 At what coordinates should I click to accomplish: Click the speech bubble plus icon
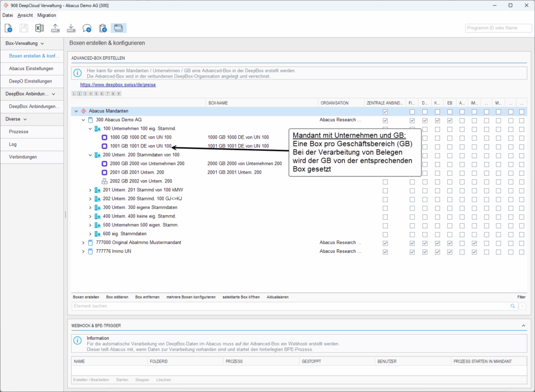[87, 28]
